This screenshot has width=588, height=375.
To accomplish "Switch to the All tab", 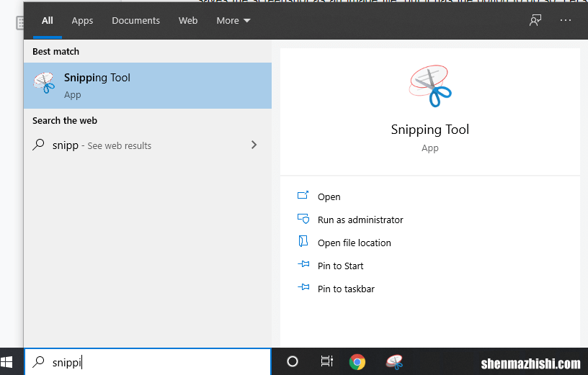I will tap(48, 20).
